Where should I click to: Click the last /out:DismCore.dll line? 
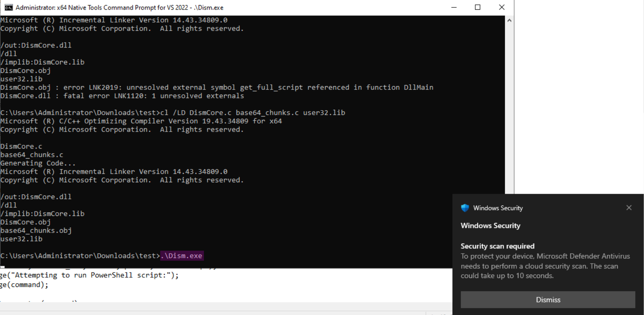[36, 197]
